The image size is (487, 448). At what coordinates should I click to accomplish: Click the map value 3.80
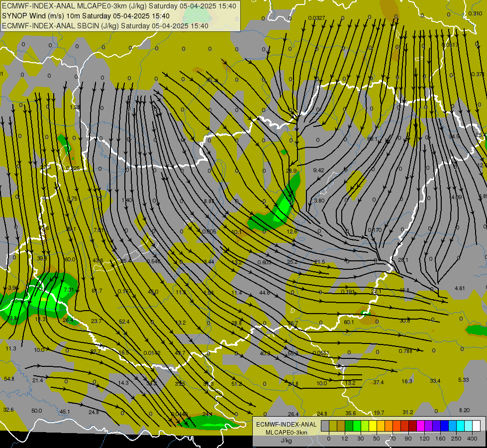point(319,201)
